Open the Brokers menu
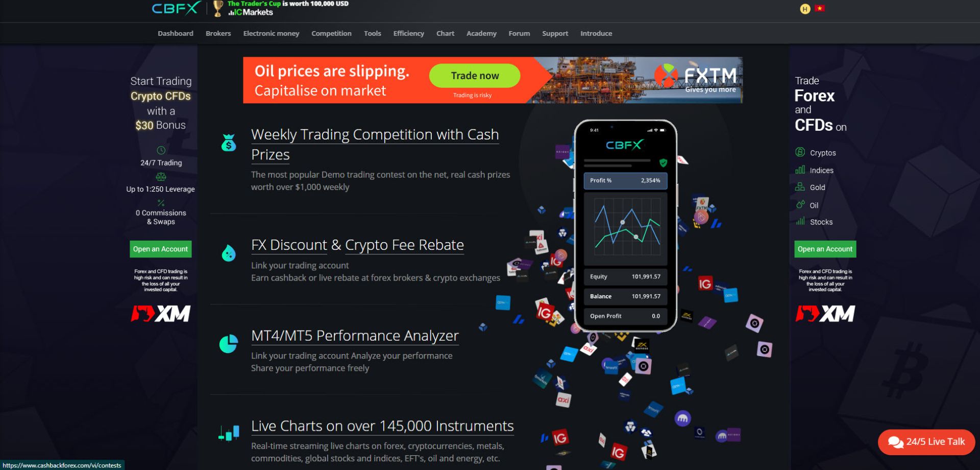Image resolution: width=980 pixels, height=470 pixels. coord(218,33)
